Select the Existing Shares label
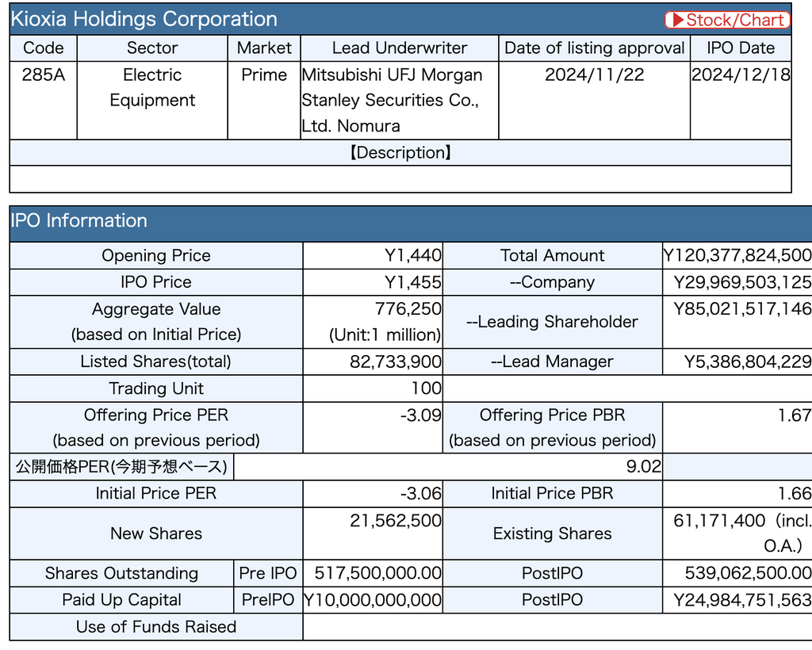The height and width of the screenshot is (650, 812). click(552, 533)
